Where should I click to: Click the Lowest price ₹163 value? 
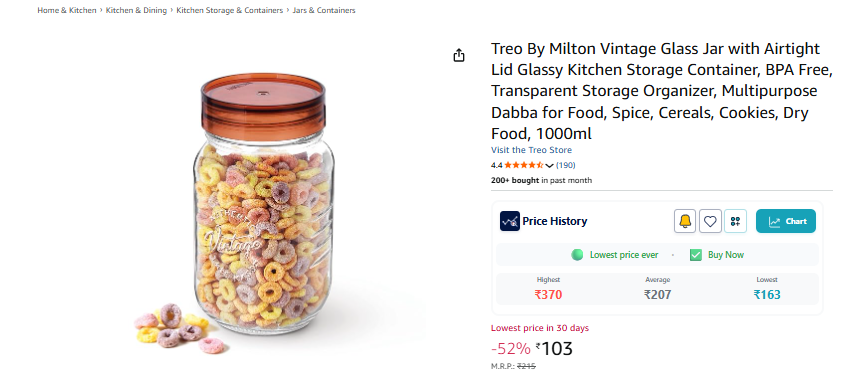tap(767, 295)
